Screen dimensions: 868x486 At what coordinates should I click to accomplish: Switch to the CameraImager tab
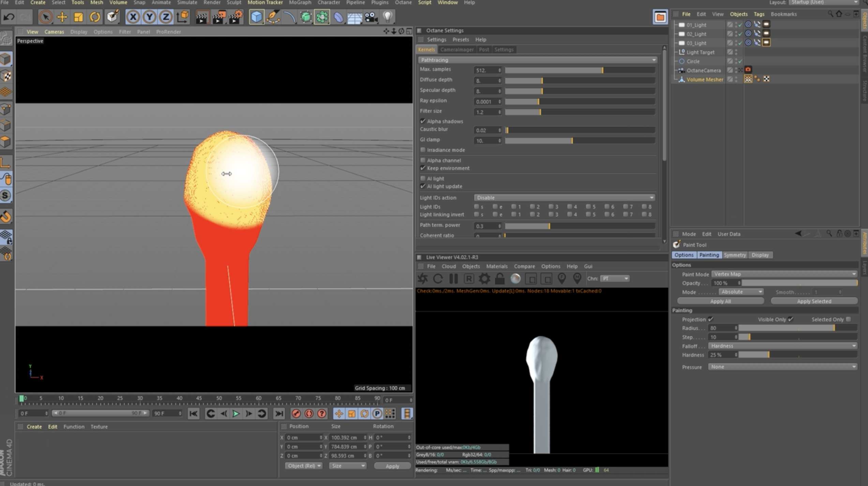point(457,50)
